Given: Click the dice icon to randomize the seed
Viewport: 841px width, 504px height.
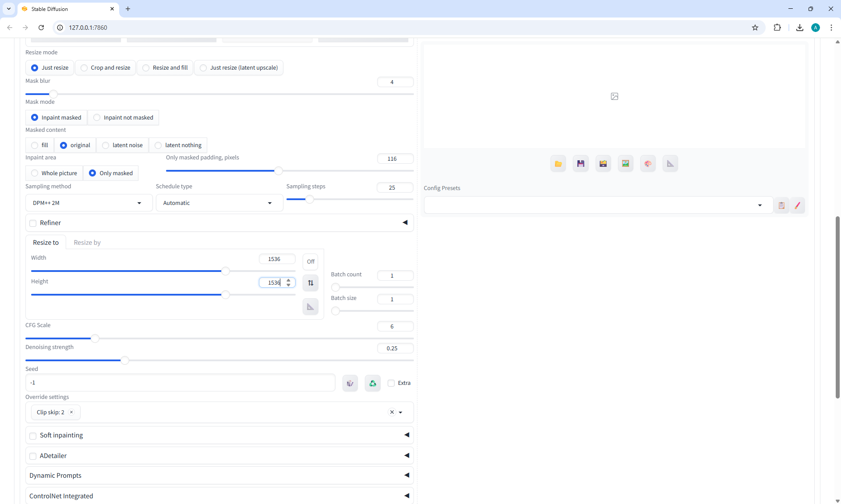Looking at the screenshot, I should click(350, 383).
